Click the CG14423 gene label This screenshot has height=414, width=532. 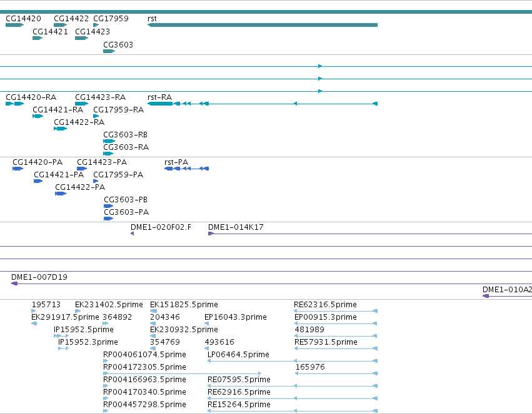click(x=93, y=32)
